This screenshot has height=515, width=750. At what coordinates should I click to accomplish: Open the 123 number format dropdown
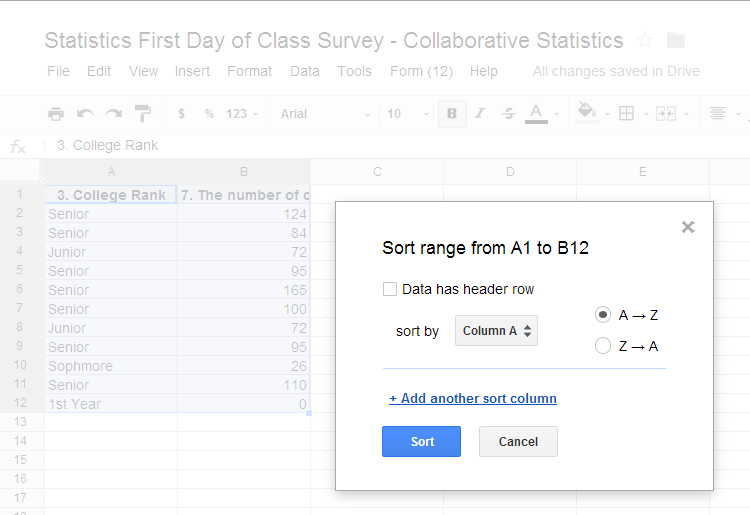pos(242,114)
